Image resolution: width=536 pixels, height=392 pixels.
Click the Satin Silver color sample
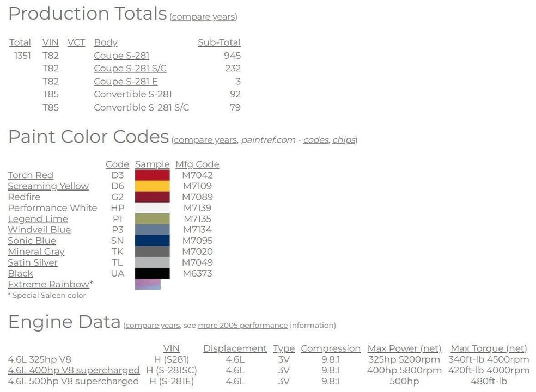[152, 262]
